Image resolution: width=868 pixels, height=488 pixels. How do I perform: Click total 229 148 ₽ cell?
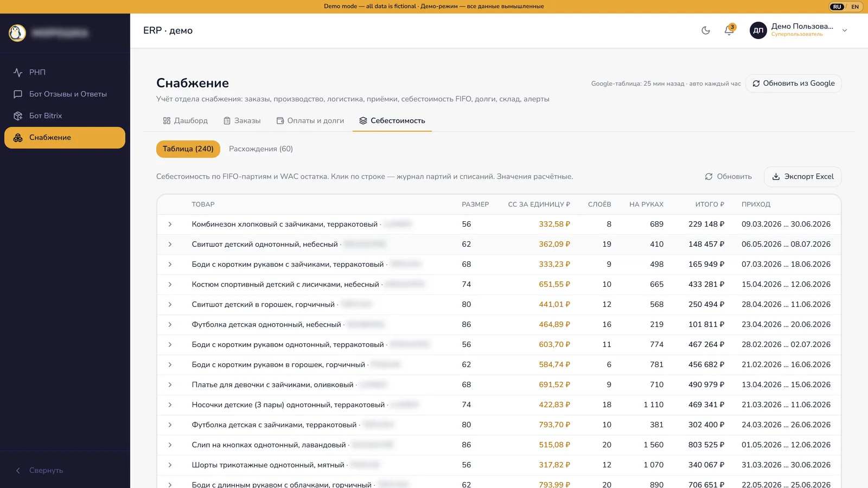pyautogui.click(x=706, y=224)
